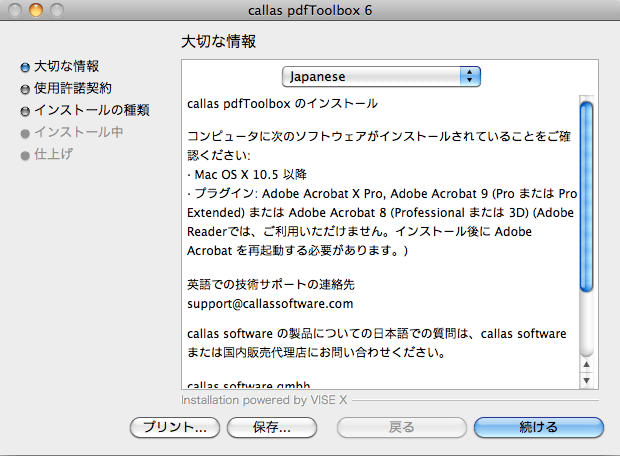Click the 戻る (Back) button
The height and width of the screenshot is (456, 620).
pyautogui.click(x=401, y=427)
